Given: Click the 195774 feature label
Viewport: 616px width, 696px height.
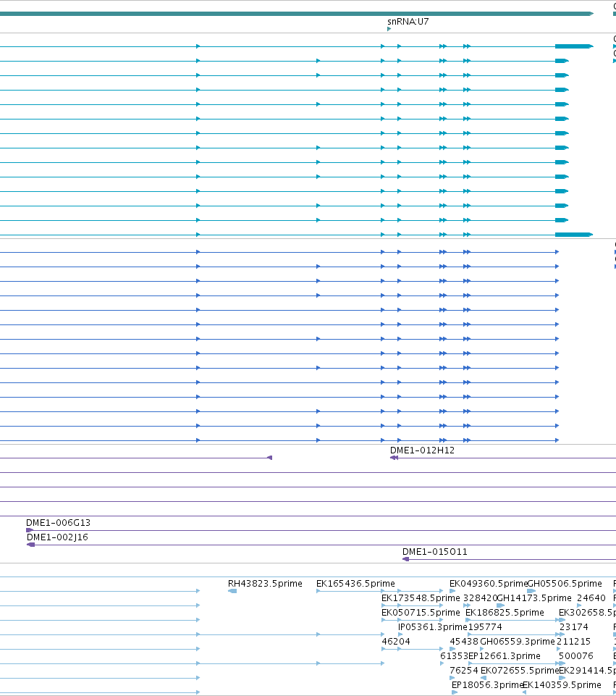Looking at the screenshot, I should point(485,626).
